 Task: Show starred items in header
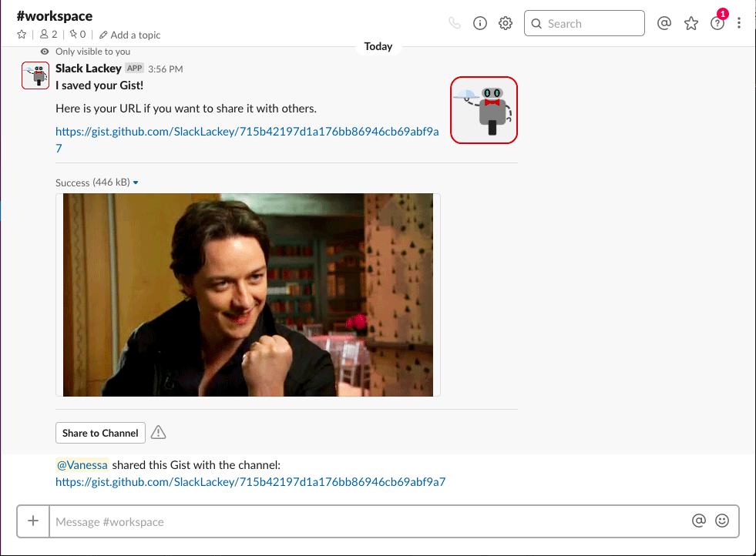[691, 23]
